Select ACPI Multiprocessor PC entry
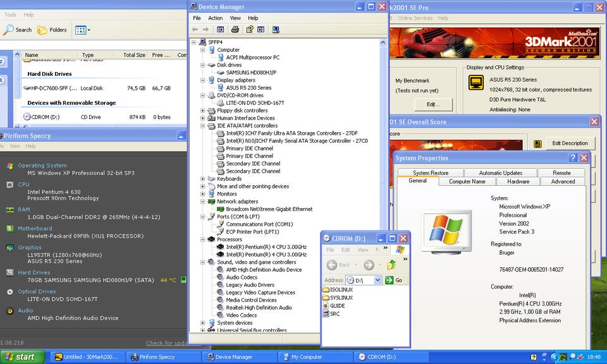Image resolution: width=607 pixels, height=364 pixels. [x=253, y=58]
